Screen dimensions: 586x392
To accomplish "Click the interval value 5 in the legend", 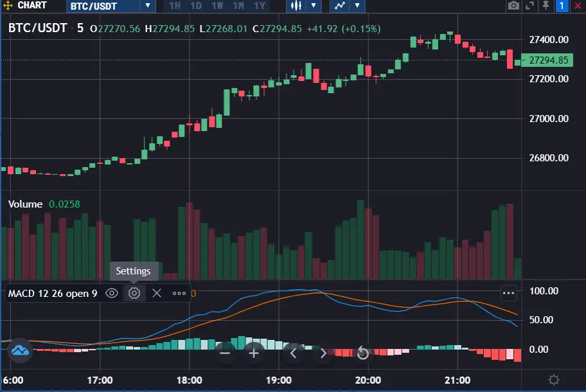I will [x=80, y=28].
